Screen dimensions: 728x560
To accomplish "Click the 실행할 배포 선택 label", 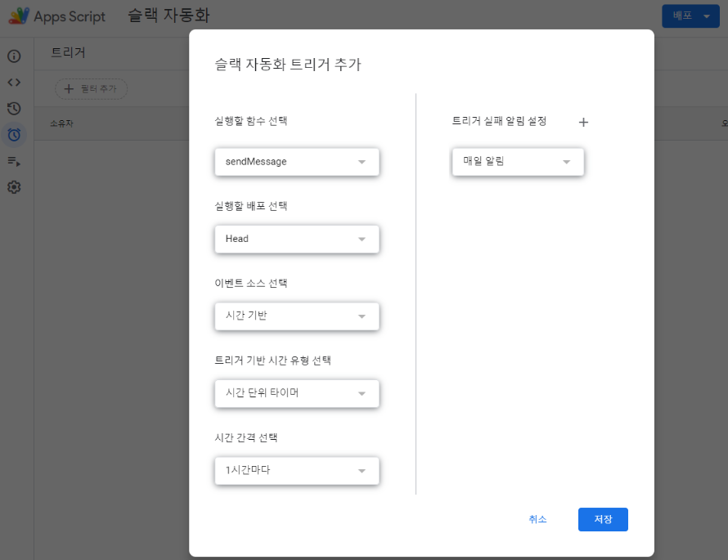I will (x=251, y=206).
